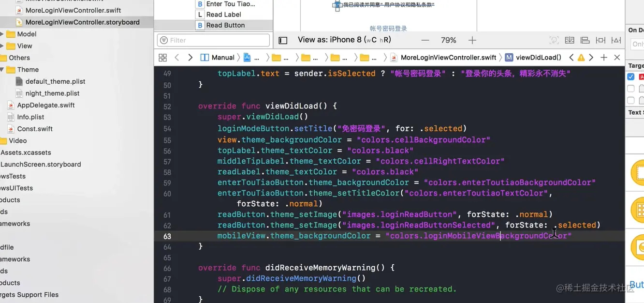Click line number 52 in gutter

(x=167, y=106)
